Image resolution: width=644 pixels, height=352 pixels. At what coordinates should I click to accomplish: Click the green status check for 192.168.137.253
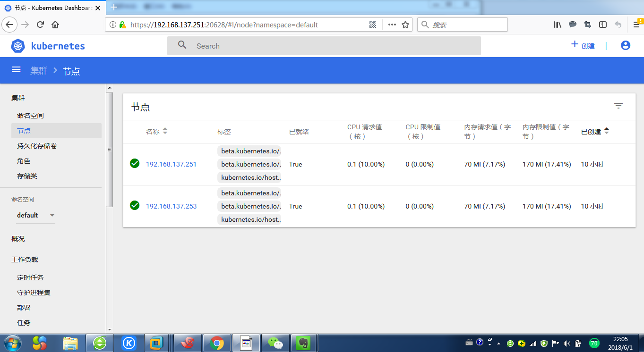135,205
